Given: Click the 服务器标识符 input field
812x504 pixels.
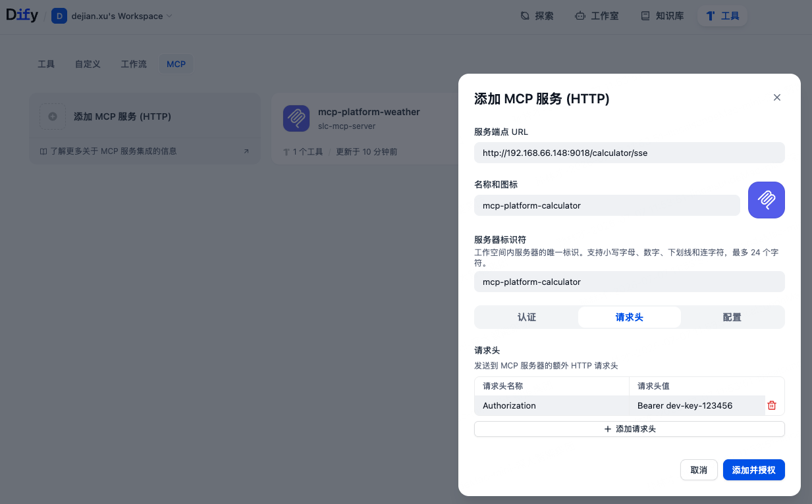Looking at the screenshot, I should pos(630,282).
